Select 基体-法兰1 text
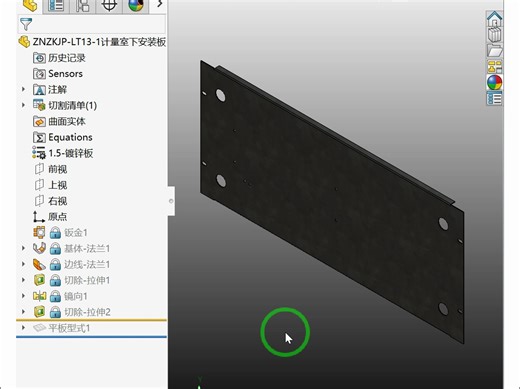The image size is (520, 389). pyautogui.click(x=87, y=248)
